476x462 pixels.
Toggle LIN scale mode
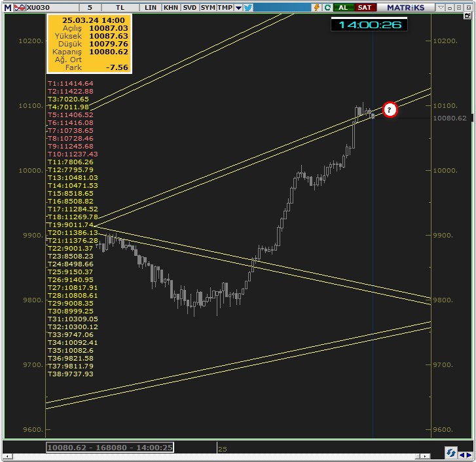(151, 7)
